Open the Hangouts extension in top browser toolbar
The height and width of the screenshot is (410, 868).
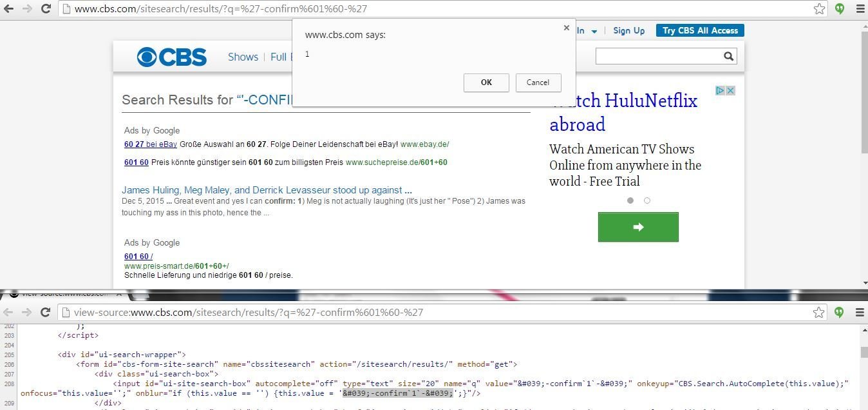(x=840, y=9)
